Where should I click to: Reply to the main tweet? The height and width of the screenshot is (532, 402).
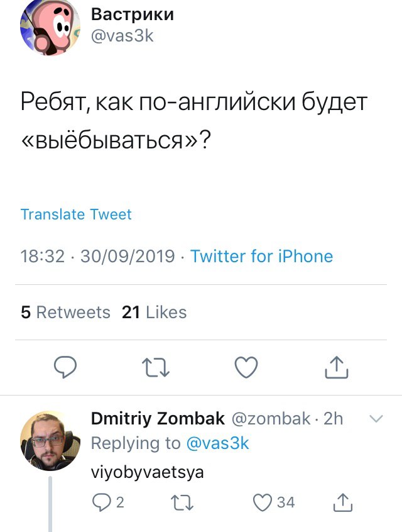coord(65,367)
